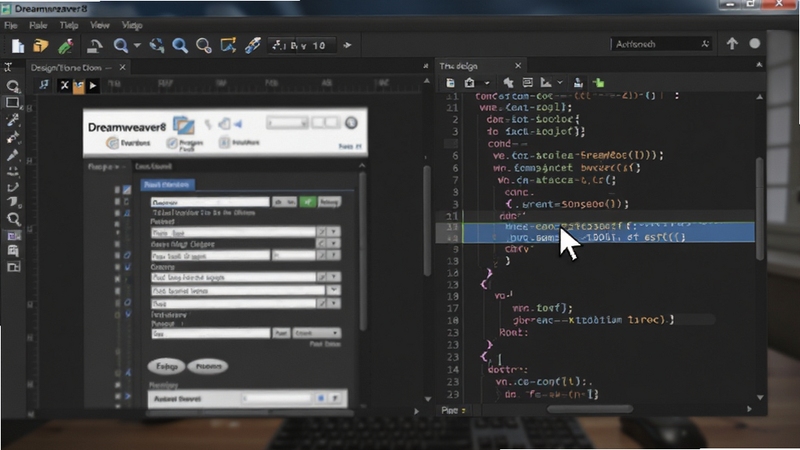Click the orange icon in document toolbar
Image resolution: width=800 pixels, height=450 pixels.
79,86
